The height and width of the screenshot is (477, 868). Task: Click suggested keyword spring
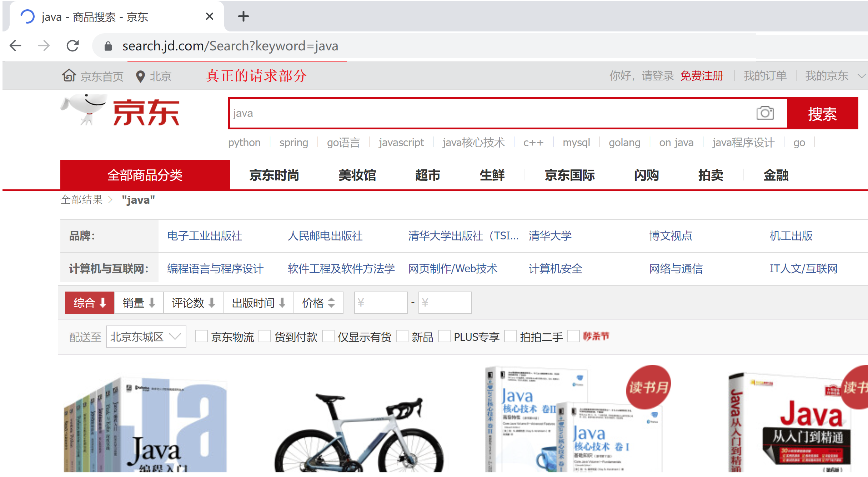[293, 143]
